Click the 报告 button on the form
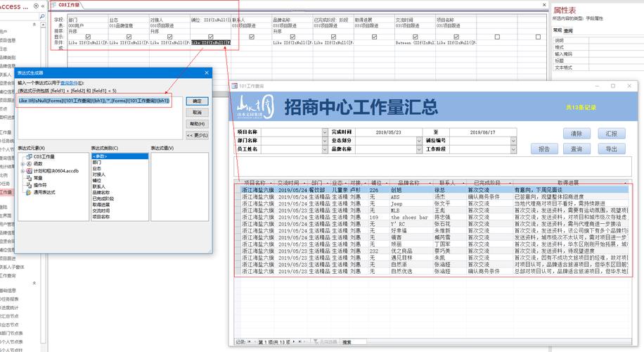Viewport: 644px width, 352px height. tap(544, 149)
